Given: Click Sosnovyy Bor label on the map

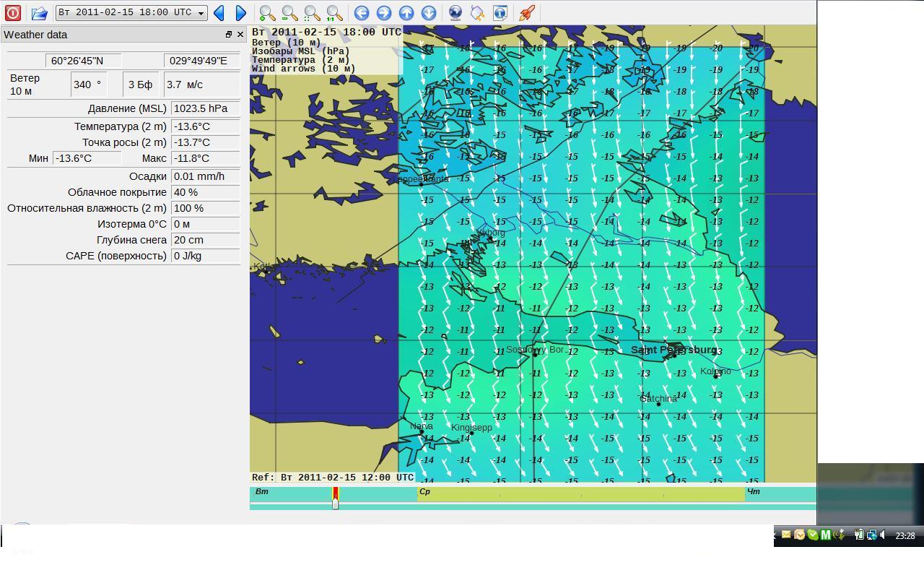Looking at the screenshot, I should 535,349.
